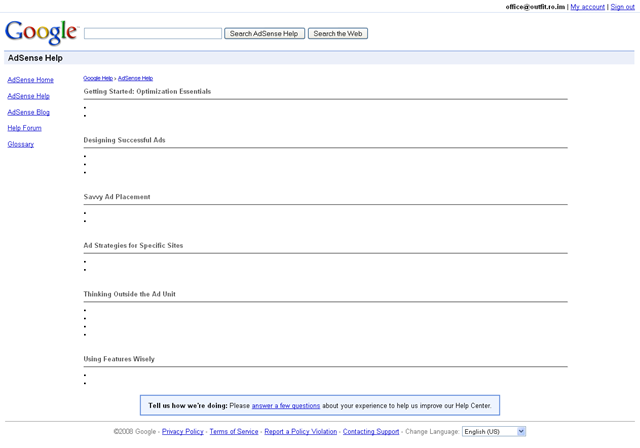Open the My account link
Screen dimensions: 640x448
click(587, 7)
